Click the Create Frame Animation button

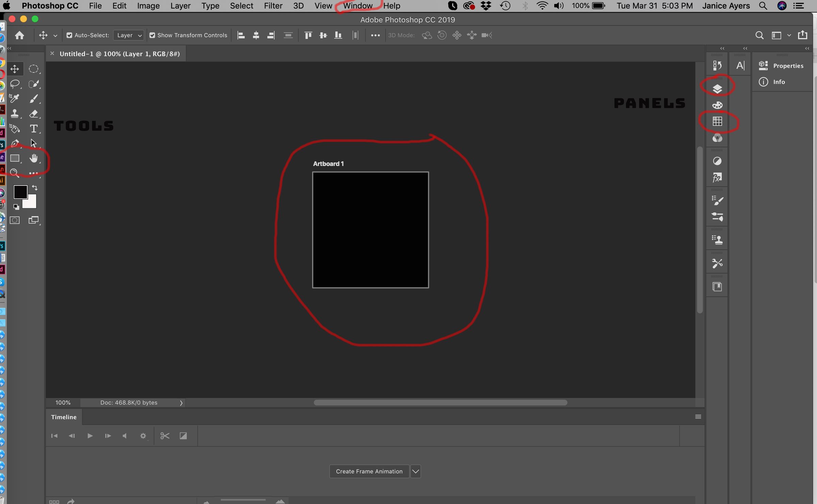tap(369, 471)
